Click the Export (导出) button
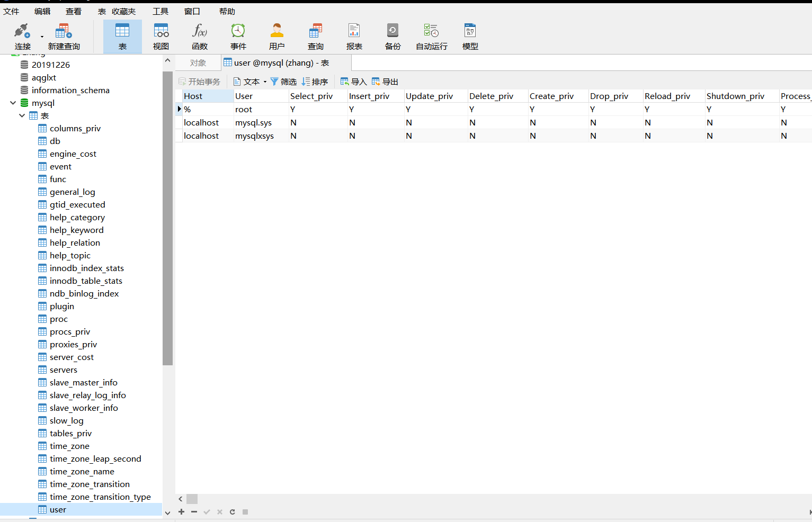 (x=385, y=82)
